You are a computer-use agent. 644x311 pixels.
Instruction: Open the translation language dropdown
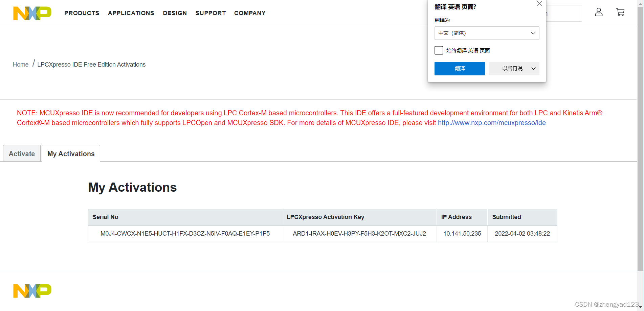pos(487,33)
